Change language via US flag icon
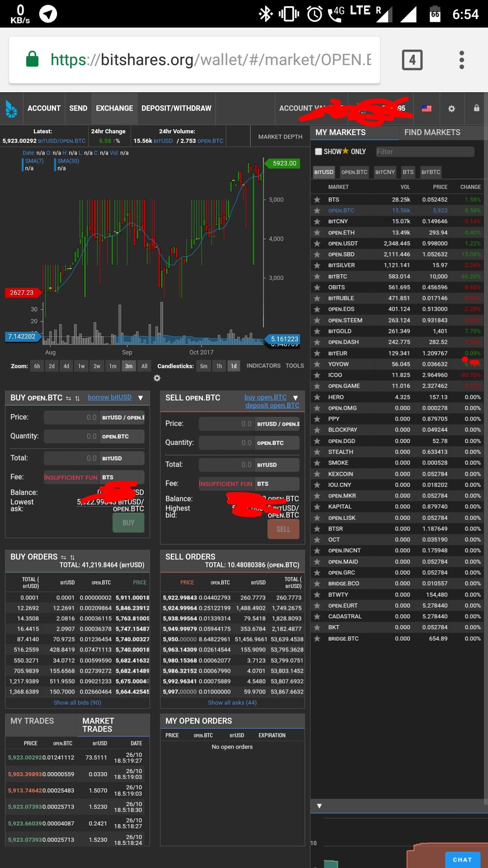 [x=427, y=108]
